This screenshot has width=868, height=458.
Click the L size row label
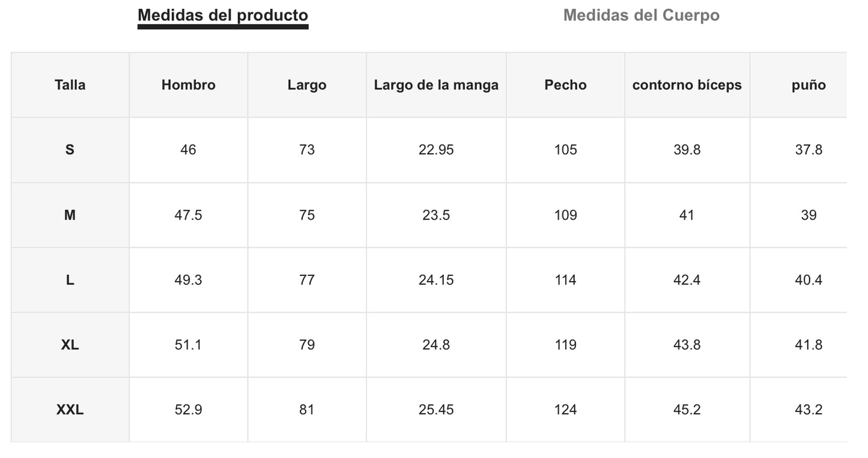pyautogui.click(x=70, y=280)
